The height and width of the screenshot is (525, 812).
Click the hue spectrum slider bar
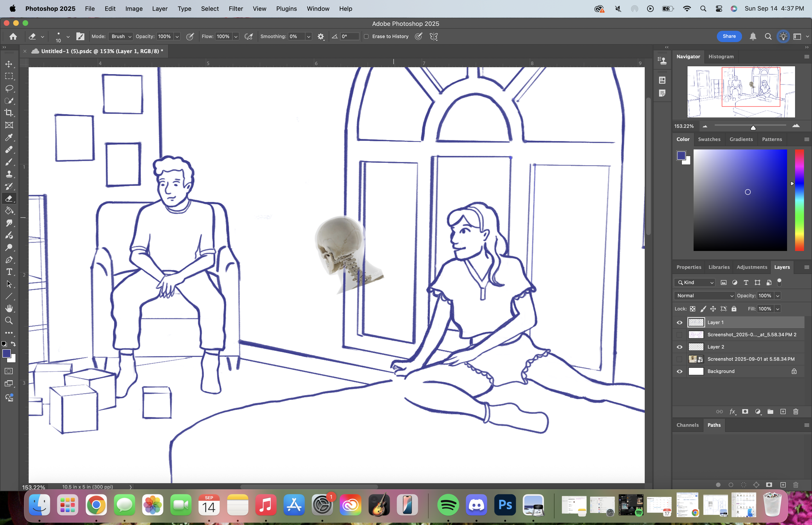(x=799, y=200)
